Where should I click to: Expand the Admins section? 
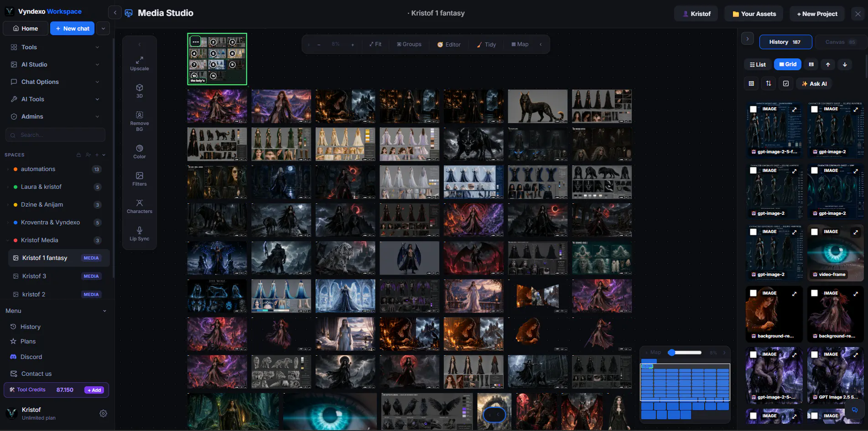click(55, 116)
